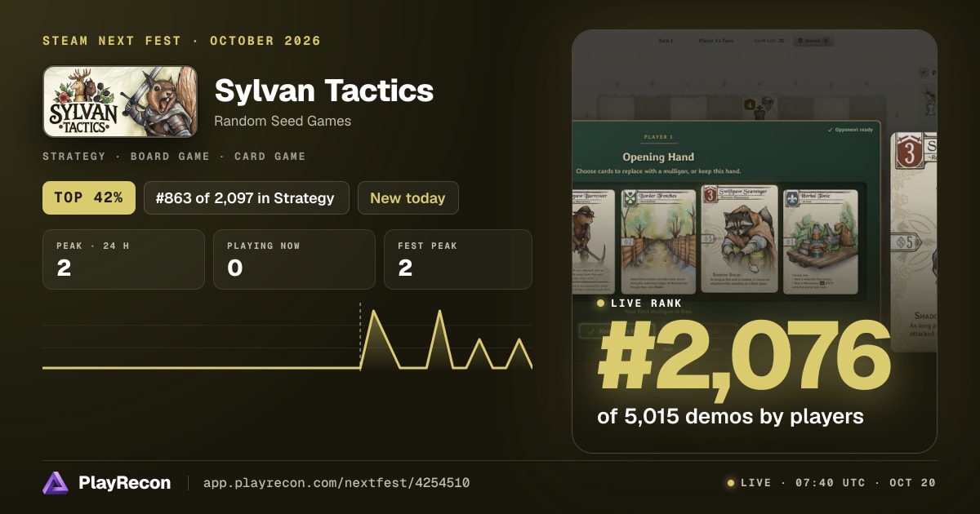Click the PLAYER 1 label above Opening Hand
980x514 pixels.
point(658,137)
